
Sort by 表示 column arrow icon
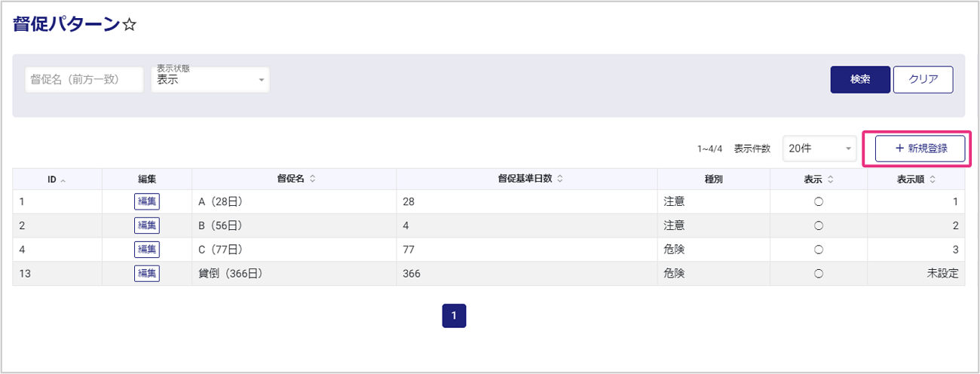831,179
